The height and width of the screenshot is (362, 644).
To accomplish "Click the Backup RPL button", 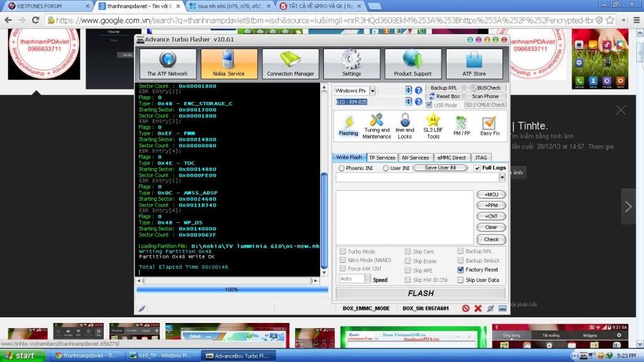I will (x=444, y=88).
